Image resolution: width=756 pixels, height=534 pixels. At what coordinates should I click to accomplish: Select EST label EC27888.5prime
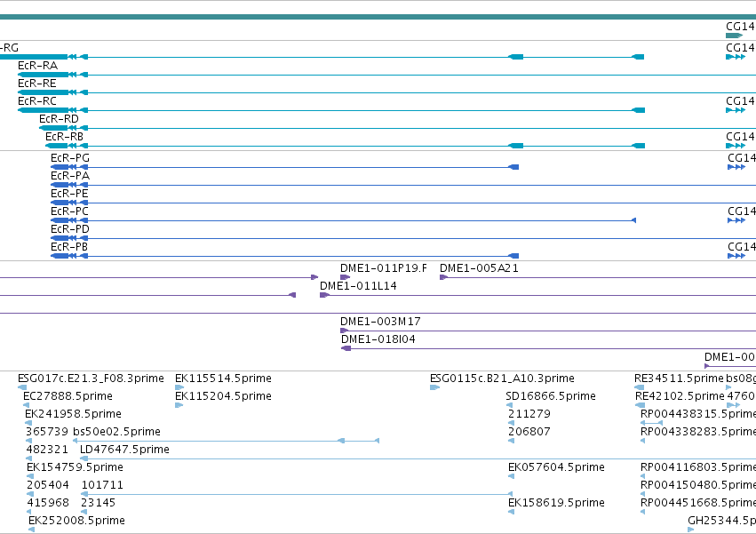pyautogui.click(x=68, y=396)
